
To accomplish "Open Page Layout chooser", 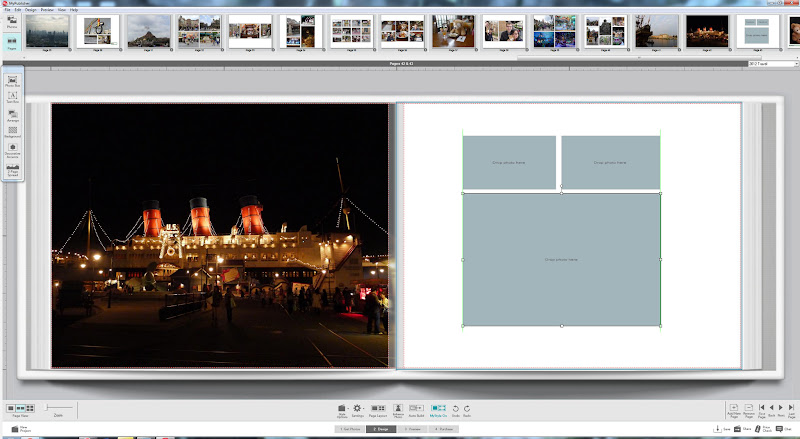I will pos(378,410).
